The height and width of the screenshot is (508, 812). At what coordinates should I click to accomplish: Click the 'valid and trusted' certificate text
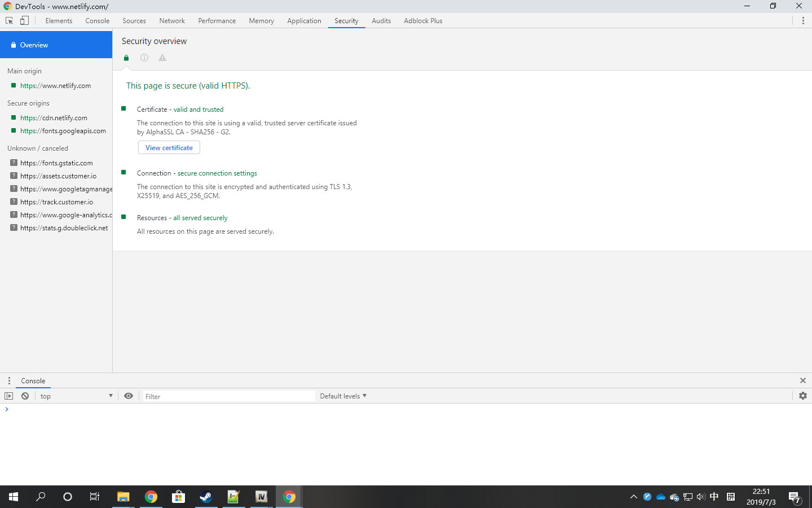198,110
